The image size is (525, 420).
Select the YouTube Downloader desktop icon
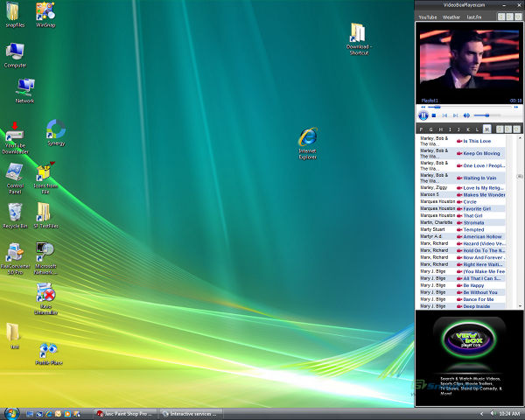[15, 138]
